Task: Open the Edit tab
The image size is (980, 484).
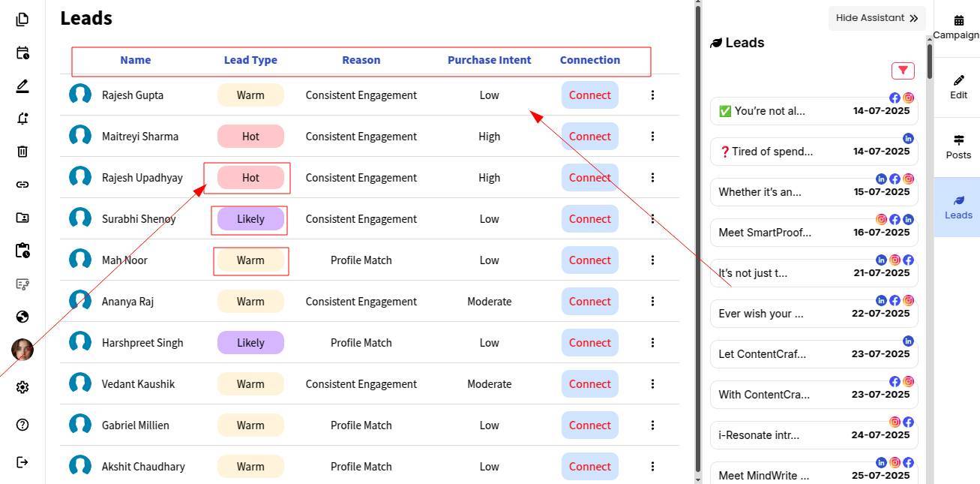Action: (x=958, y=87)
